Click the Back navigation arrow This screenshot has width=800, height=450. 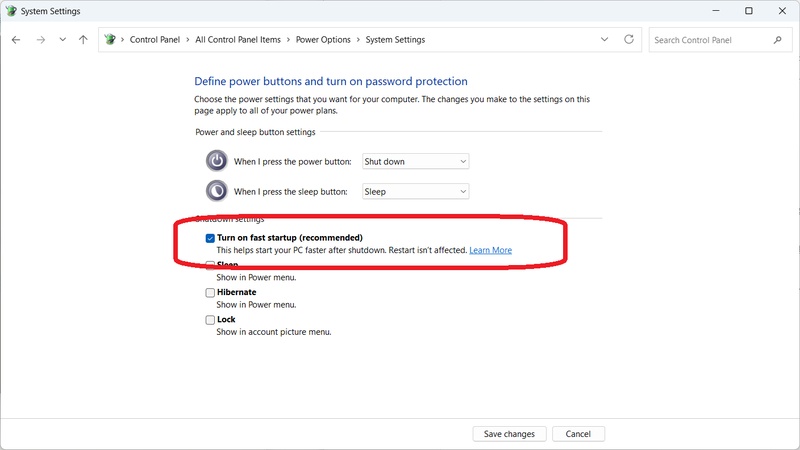16,40
